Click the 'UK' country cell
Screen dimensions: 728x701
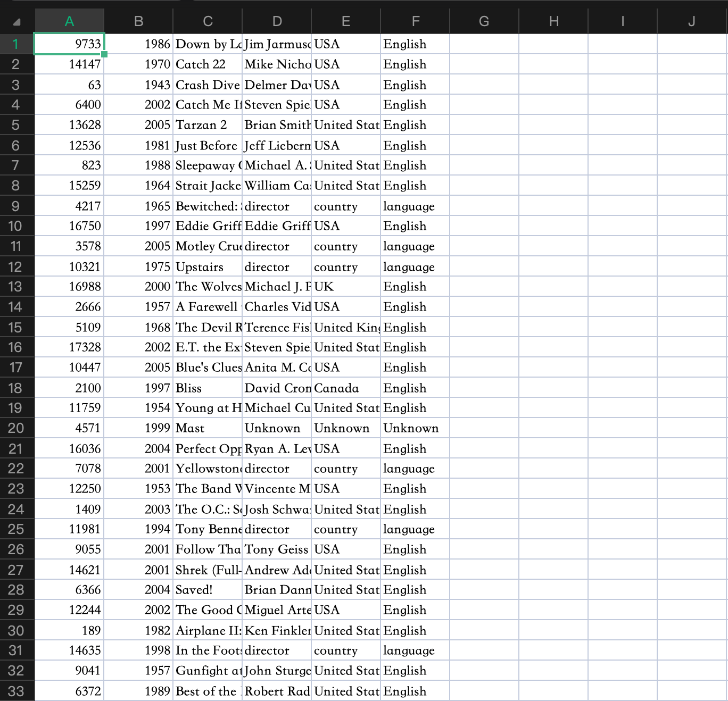coord(346,287)
